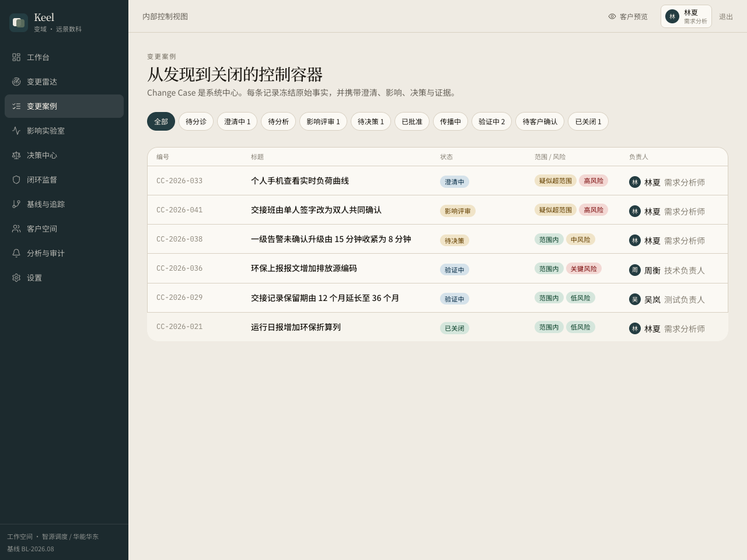Click case ID CC-2026-029
Viewport: 747px width, 560px height.
tap(180, 297)
